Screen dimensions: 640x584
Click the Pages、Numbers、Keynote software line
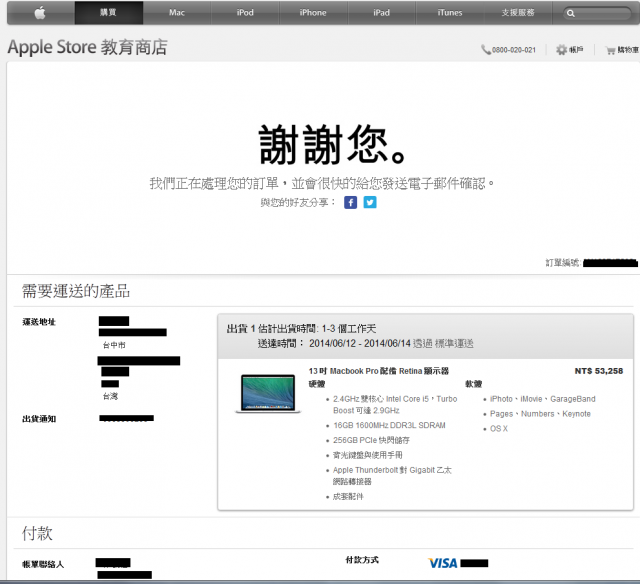[x=540, y=414]
